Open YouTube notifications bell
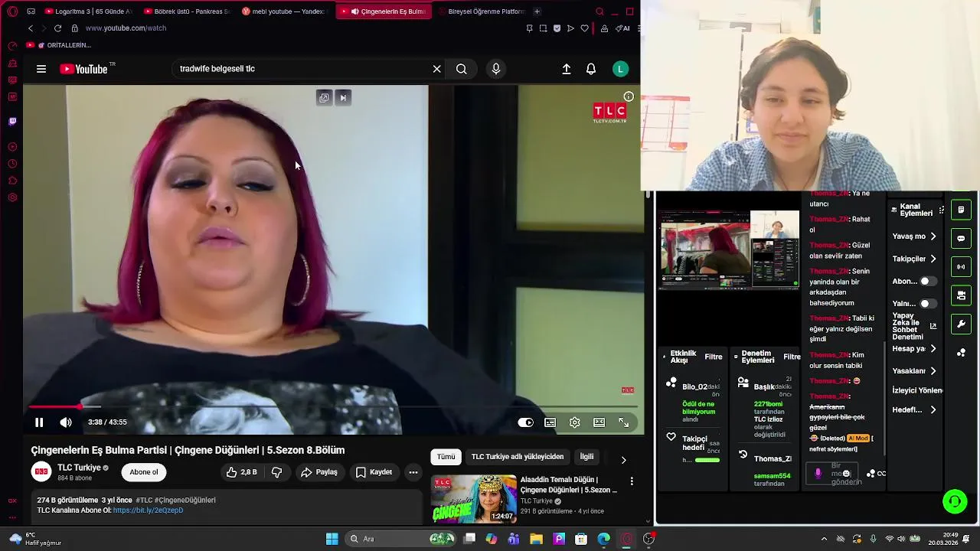The image size is (980, 551). pyautogui.click(x=591, y=69)
